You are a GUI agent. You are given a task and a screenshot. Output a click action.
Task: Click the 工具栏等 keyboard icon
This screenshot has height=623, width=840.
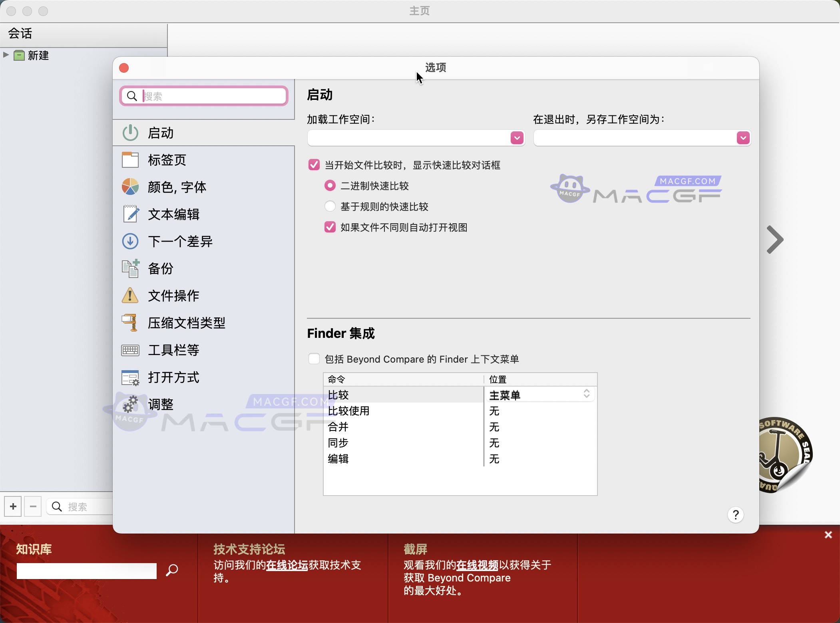pyautogui.click(x=129, y=350)
